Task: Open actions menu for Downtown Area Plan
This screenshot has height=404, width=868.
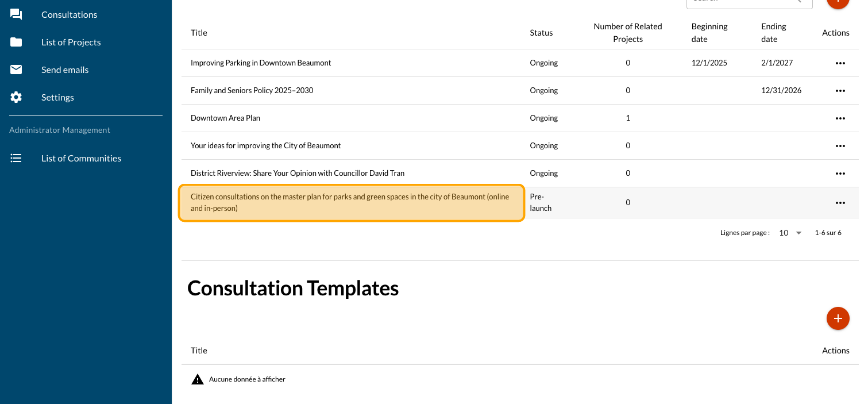Action: point(840,118)
